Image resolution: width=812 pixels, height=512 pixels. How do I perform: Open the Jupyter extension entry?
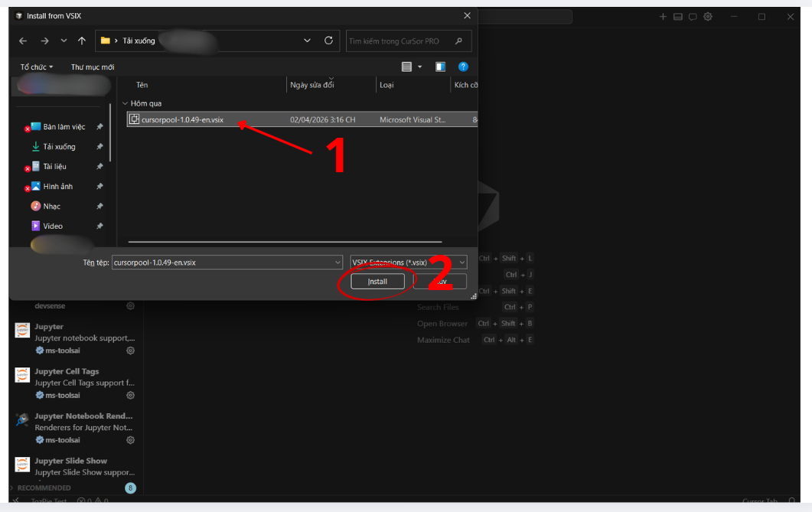(75, 338)
